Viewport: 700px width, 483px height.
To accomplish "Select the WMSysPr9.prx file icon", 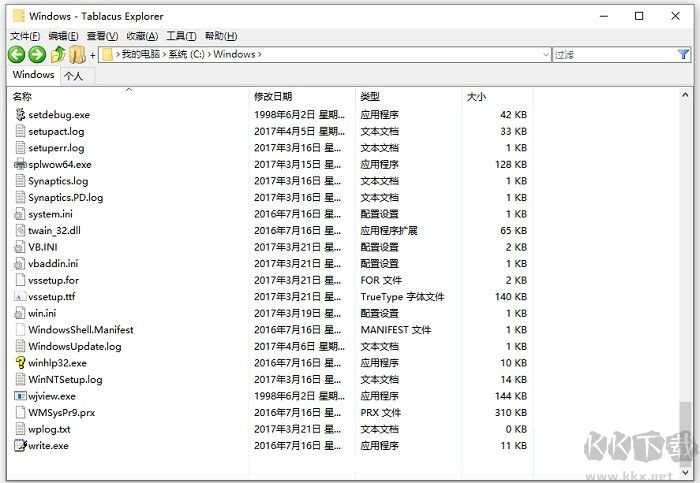I will (x=20, y=412).
